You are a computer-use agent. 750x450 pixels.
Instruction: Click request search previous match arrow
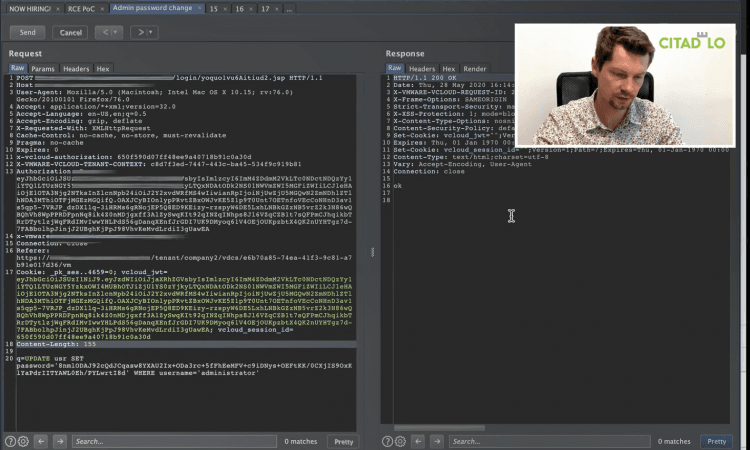pos(41,441)
